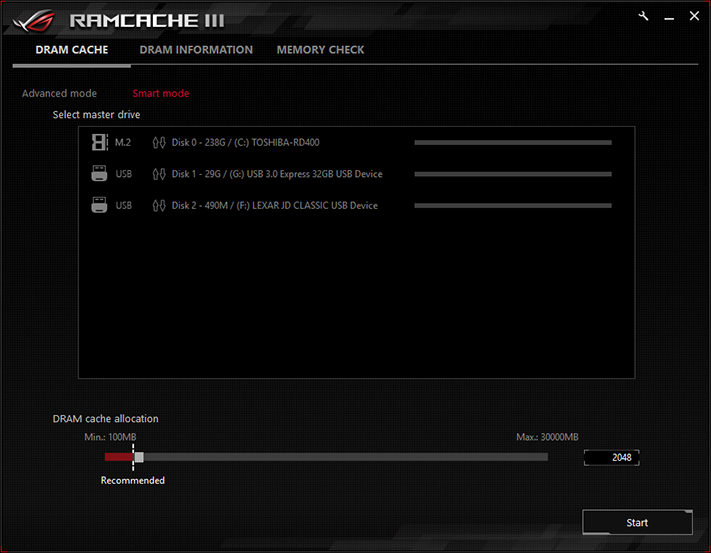Close the RAMCache III window

point(694,16)
